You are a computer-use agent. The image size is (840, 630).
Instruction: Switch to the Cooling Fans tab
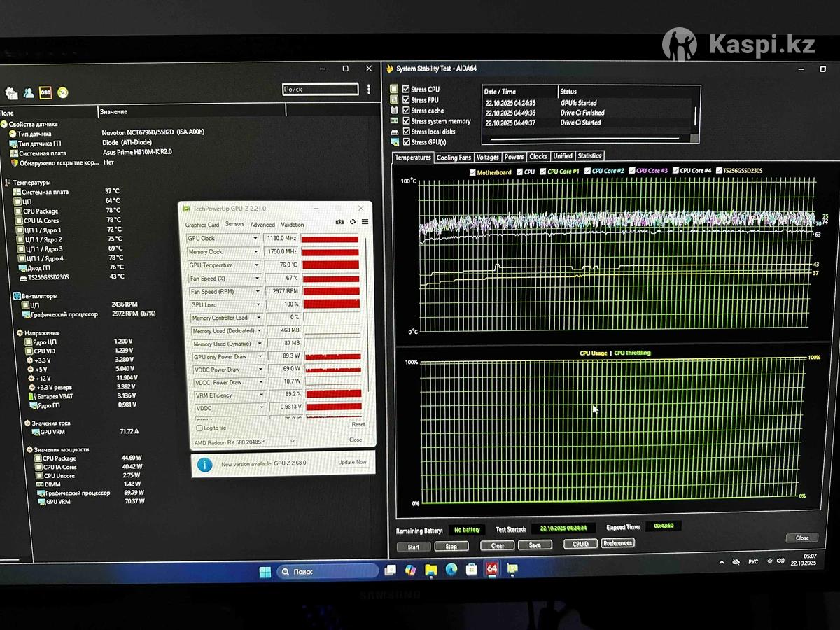pyautogui.click(x=454, y=157)
